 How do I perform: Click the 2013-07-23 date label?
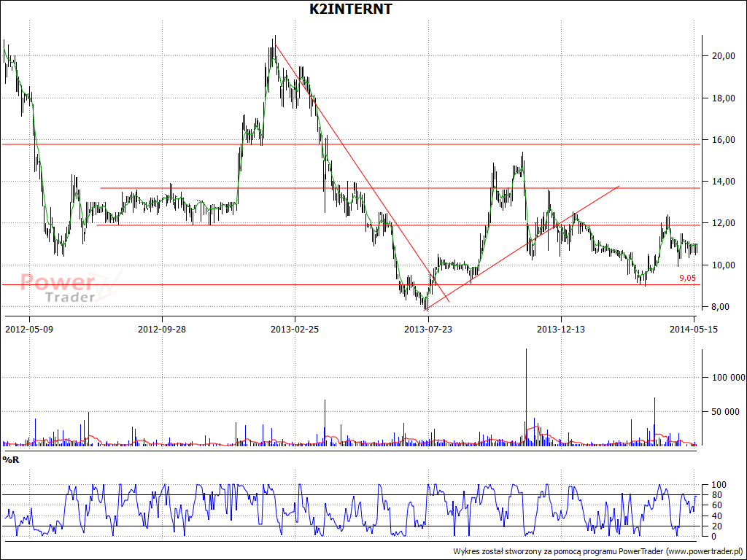pyautogui.click(x=428, y=329)
